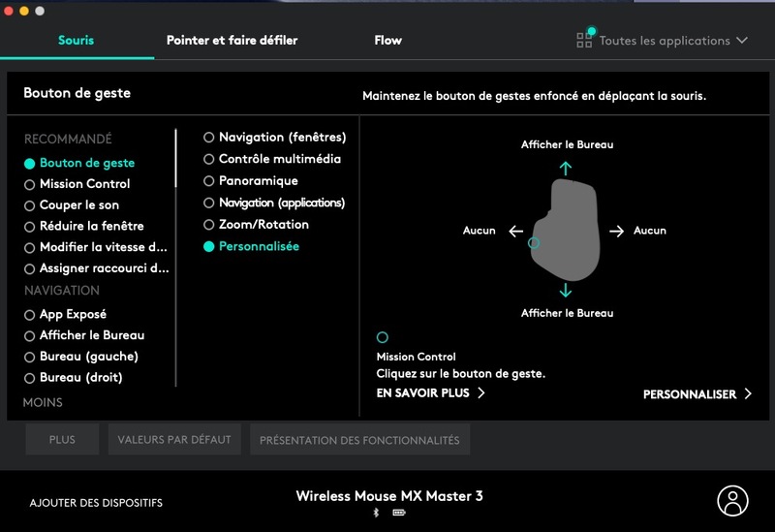This screenshot has height=532, width=775.
Task: Click Mission Control label under diagram
Action: pyautogui.click(x=417, y=357)
